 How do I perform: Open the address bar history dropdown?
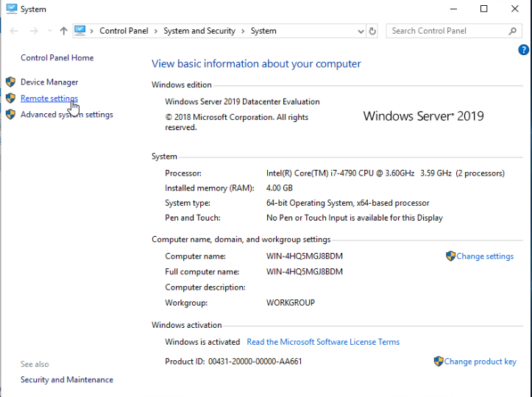tap(361, 32)
